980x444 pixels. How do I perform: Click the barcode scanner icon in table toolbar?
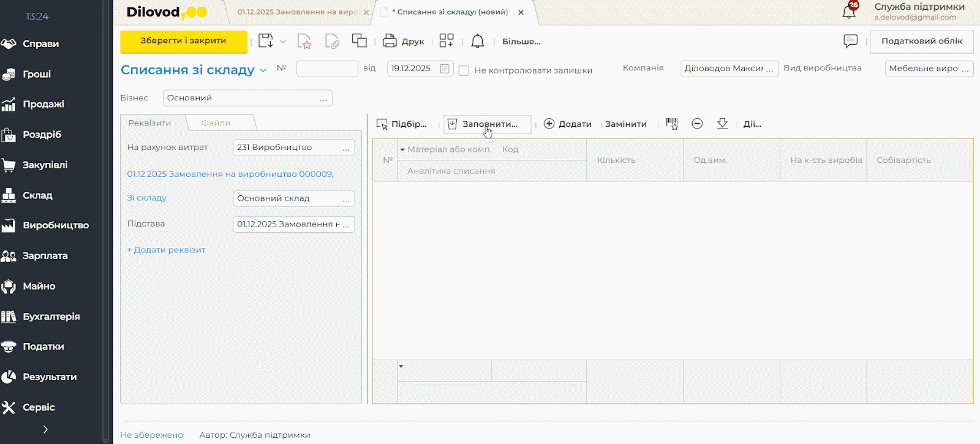(x=672, y=124)
